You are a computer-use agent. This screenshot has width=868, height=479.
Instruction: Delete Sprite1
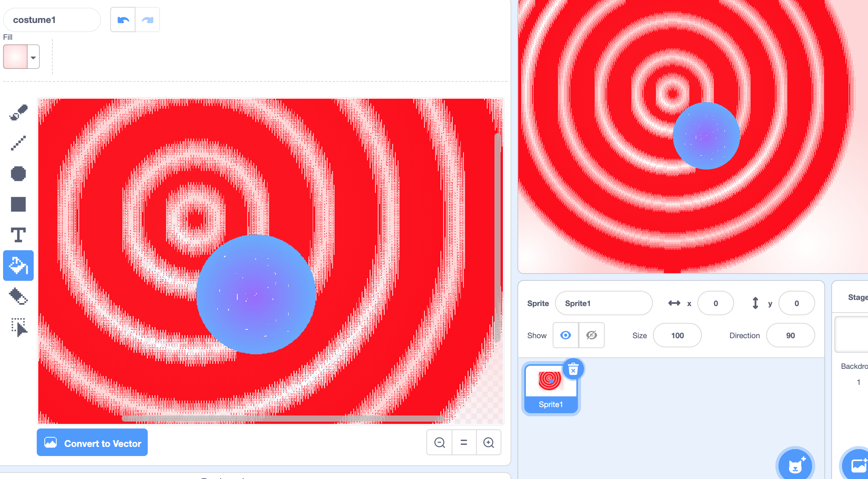(573, 368)
